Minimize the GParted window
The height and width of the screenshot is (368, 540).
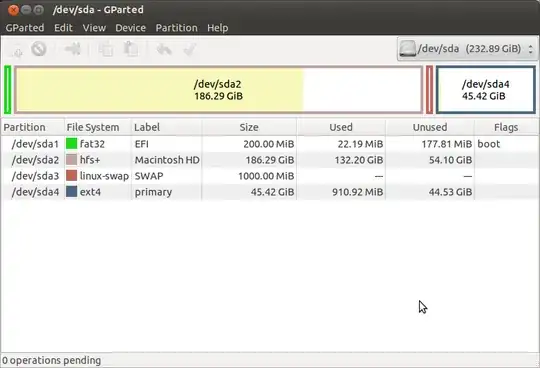[x=26, y=10]
